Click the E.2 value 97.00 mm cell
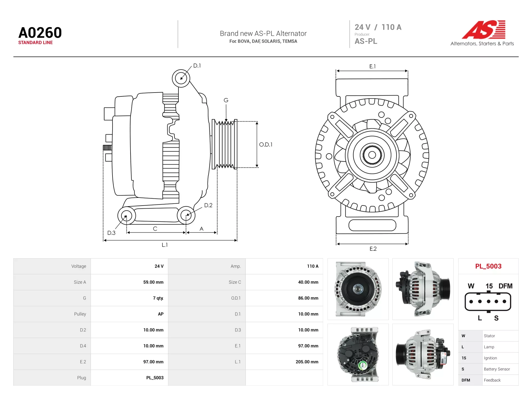The height and width of the screenshot is (399, 532). [129, 362]
